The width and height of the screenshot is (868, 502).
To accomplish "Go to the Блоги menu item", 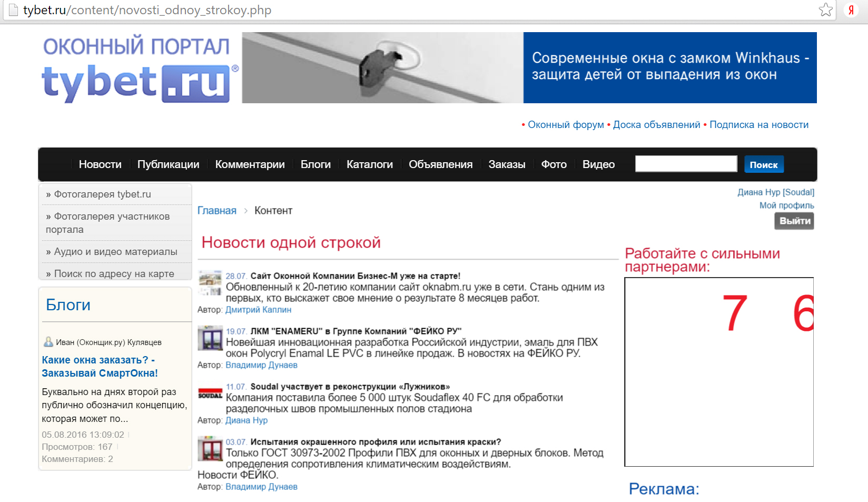I will [315, 164].
